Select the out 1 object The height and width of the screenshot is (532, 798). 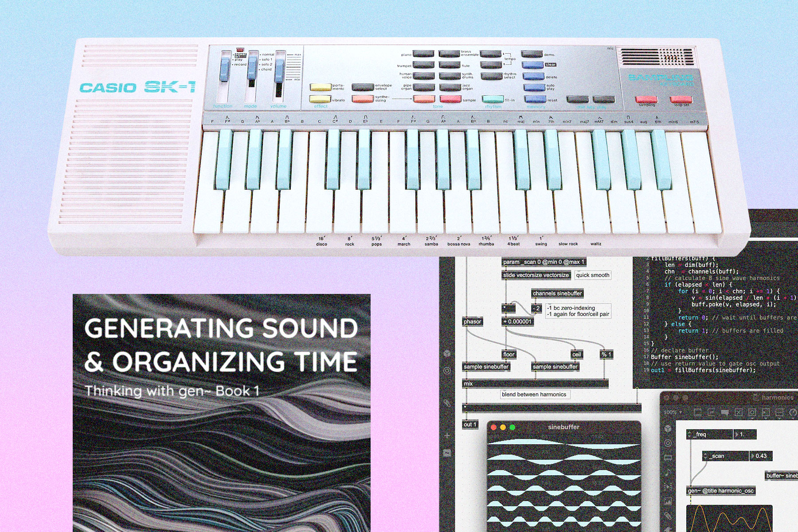click(470, 425)
